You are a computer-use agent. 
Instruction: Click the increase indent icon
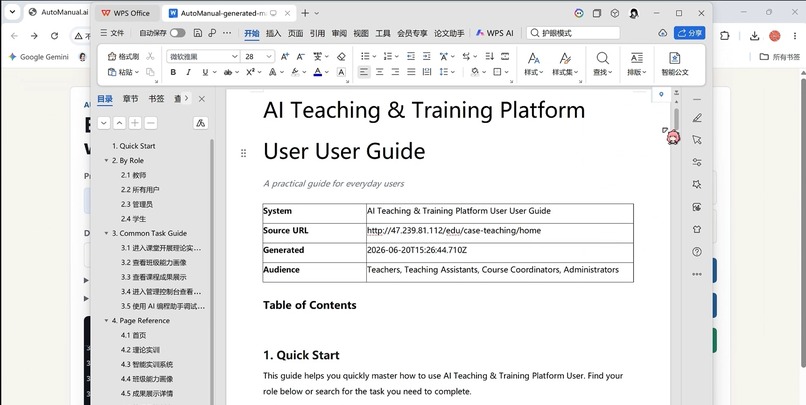[427, 57]
